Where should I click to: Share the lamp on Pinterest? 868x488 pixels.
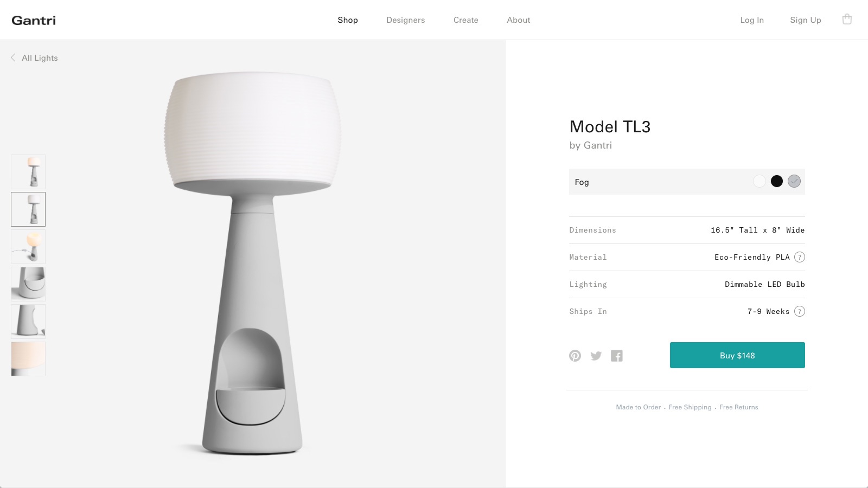pos(575,356)
